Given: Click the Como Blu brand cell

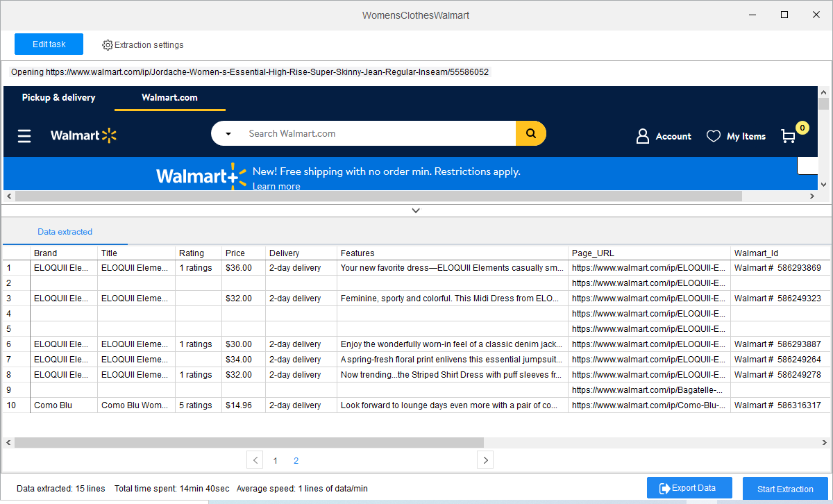Looking at the screenshot, I should [64, 405].
